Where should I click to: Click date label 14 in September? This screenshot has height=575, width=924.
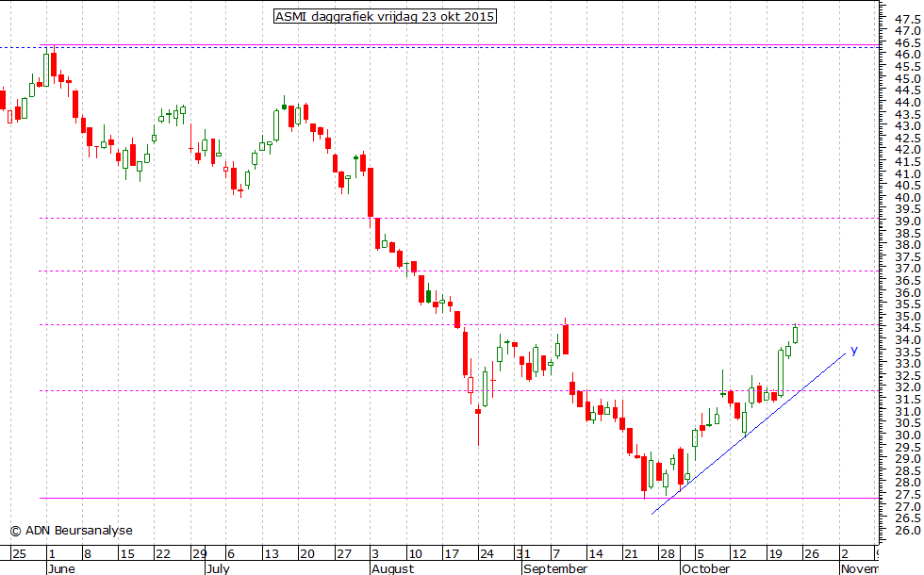click(x=596, y=554)
